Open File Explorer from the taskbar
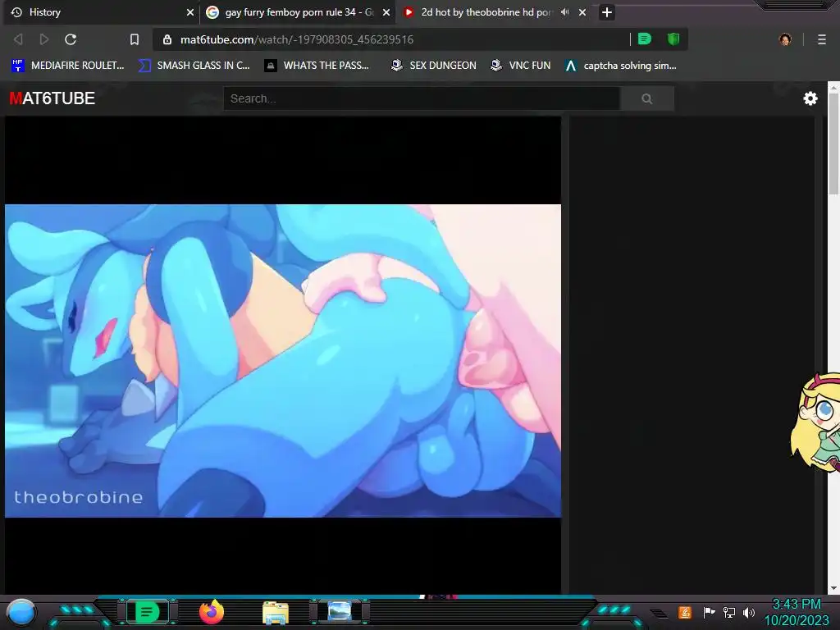This screenshot has height=630, width=840. coord(276,612)
